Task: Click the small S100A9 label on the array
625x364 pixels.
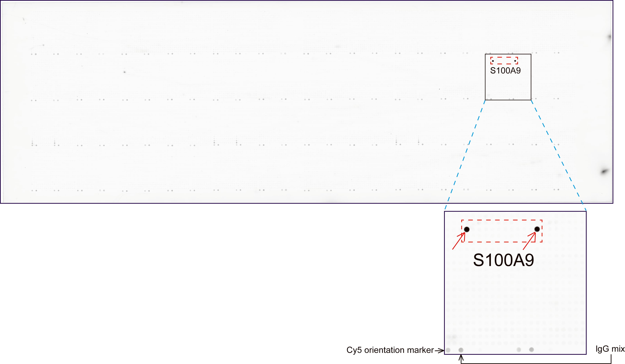Action: point(505,71)
